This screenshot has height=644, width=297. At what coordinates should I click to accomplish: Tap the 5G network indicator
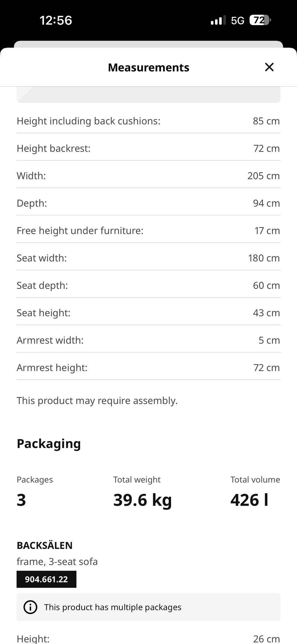coord(238,21)
